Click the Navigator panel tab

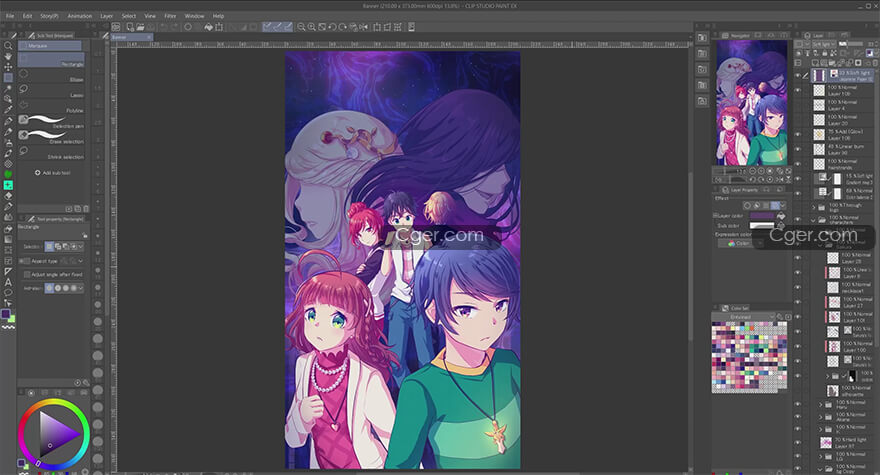point(736,35)
